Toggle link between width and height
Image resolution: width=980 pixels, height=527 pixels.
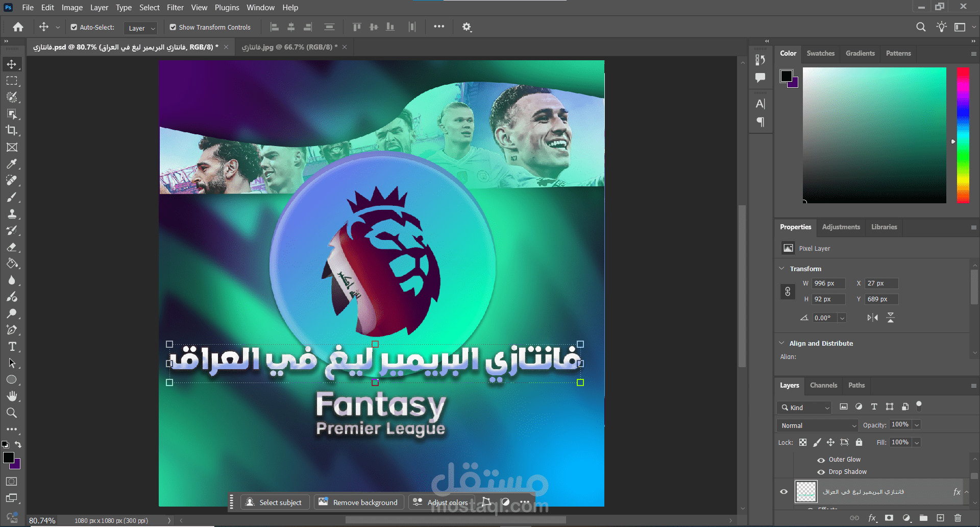pos(788,292)
